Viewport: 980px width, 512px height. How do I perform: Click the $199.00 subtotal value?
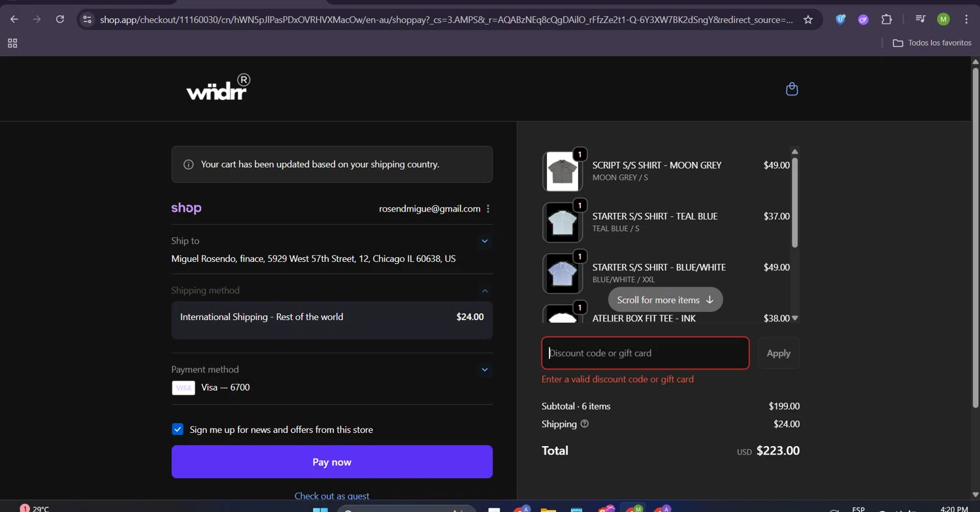pyautogui.click(x=784, y=406)
